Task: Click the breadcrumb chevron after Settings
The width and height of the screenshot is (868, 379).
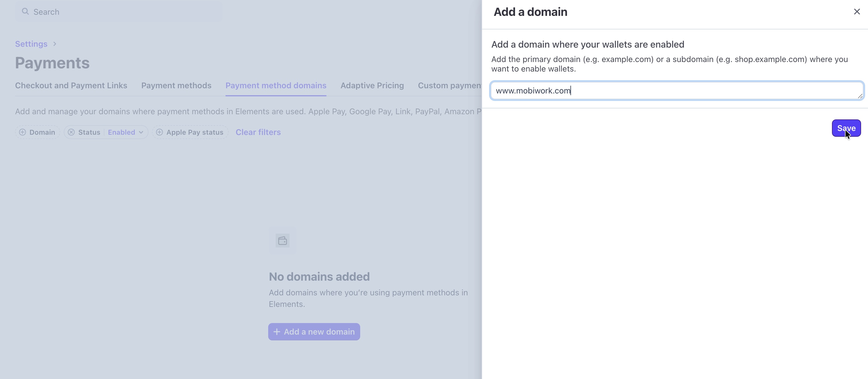Action: [x=55, y=44]
